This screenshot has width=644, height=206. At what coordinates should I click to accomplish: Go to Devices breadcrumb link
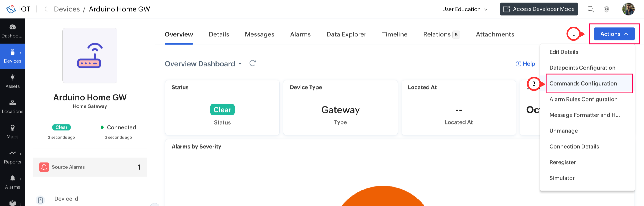pyautogui.click(x=67, y=9)
